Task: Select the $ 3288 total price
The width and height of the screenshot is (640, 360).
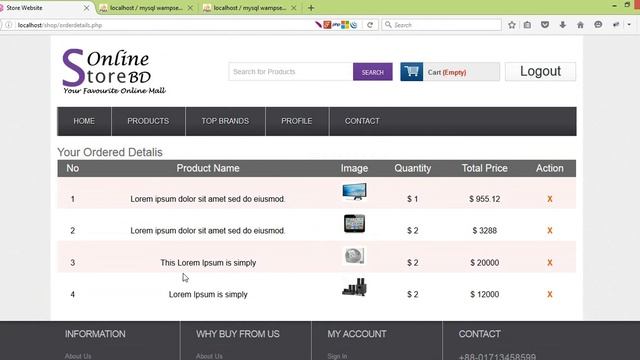Action: 484,231
